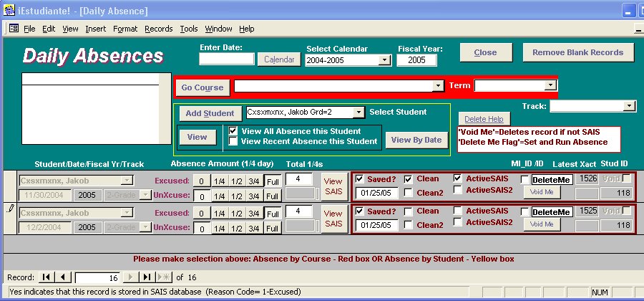
Task: Set Excused to Full on 11/30/2004 row
Action: click(x=273, y=181)
